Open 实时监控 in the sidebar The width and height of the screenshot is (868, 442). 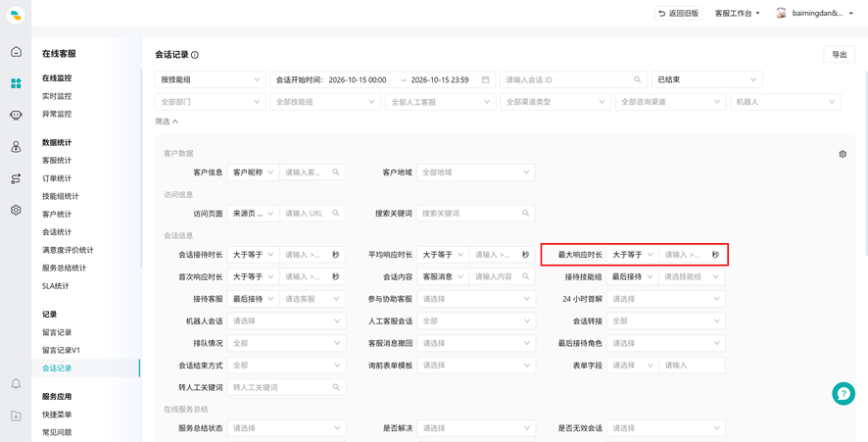pyautogui.click(x=57, y=96)
